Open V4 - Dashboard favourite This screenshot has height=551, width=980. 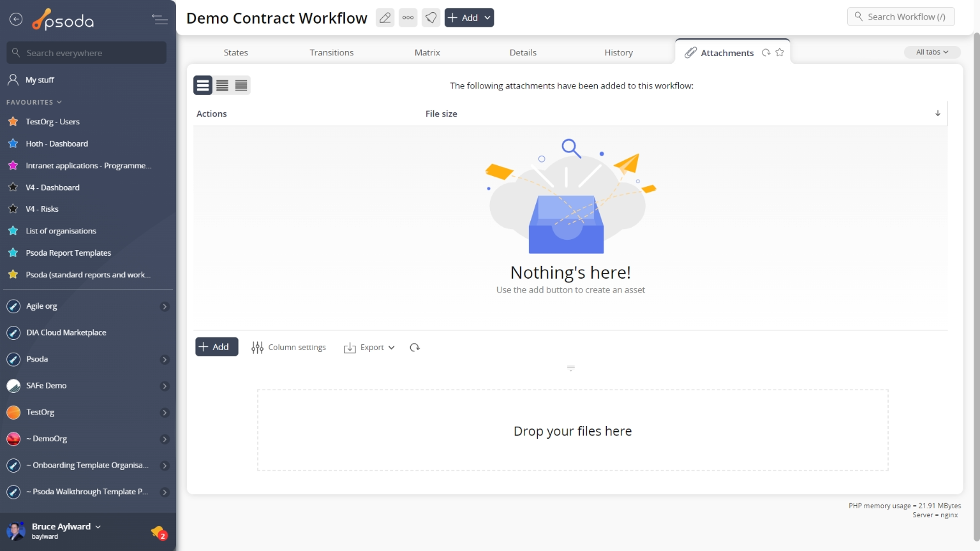click(x=52, y=187)
